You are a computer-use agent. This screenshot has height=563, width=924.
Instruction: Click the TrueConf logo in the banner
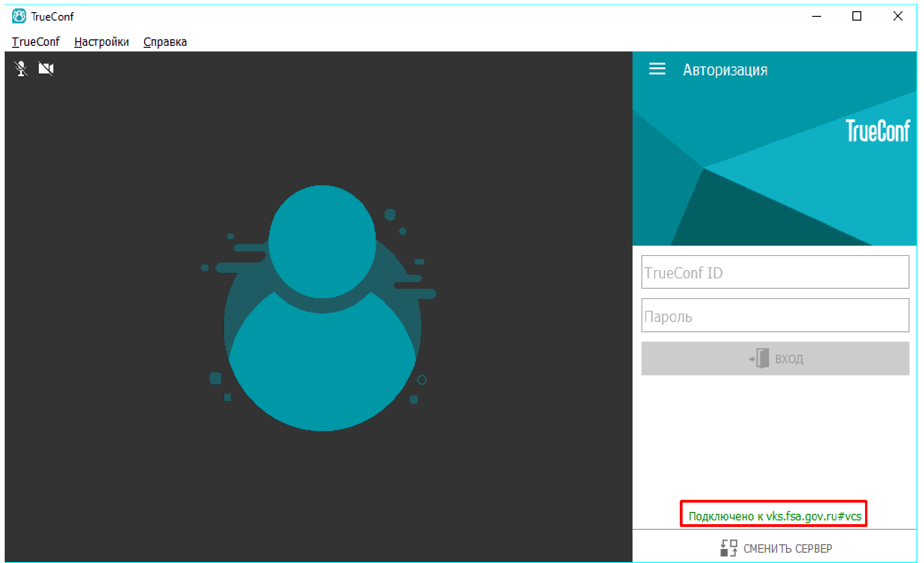[x=877, y=131]
